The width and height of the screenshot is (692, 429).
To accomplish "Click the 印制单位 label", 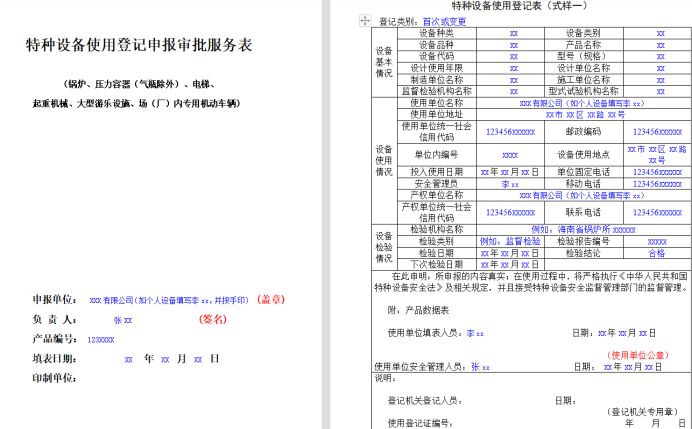I will (x=55, y=378).
